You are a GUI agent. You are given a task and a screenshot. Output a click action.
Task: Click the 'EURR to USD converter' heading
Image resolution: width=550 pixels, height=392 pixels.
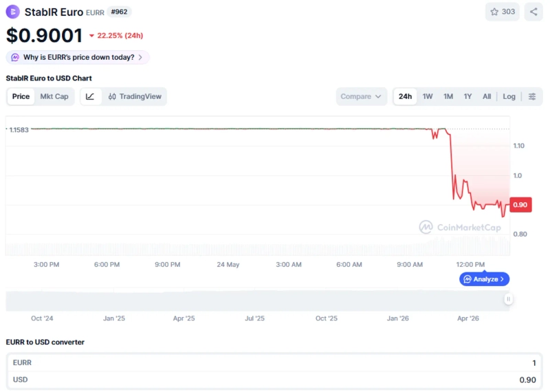click(45, 342)
